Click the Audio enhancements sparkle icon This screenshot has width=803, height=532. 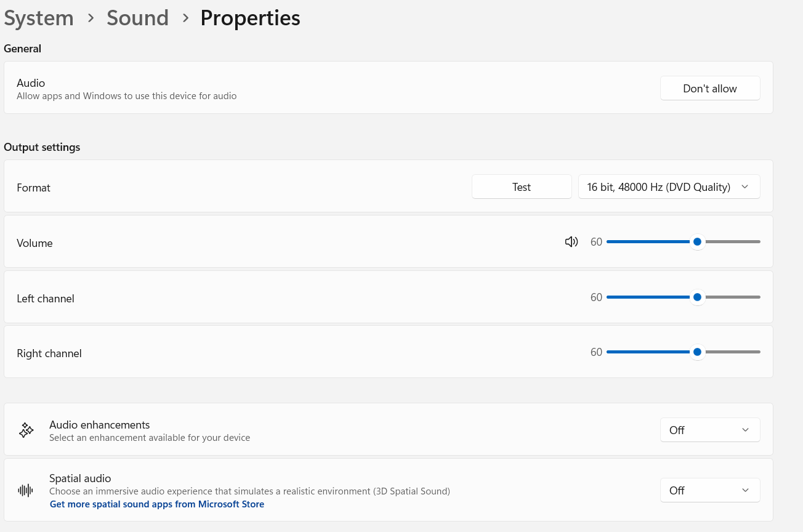pyautogui.click(x=26, y=430)
